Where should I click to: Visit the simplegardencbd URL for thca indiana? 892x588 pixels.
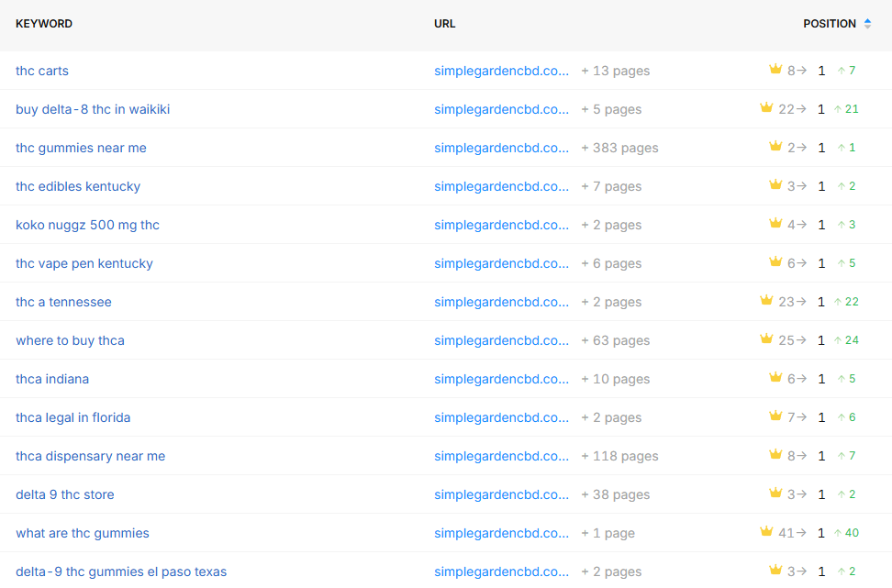click(501, 379)
